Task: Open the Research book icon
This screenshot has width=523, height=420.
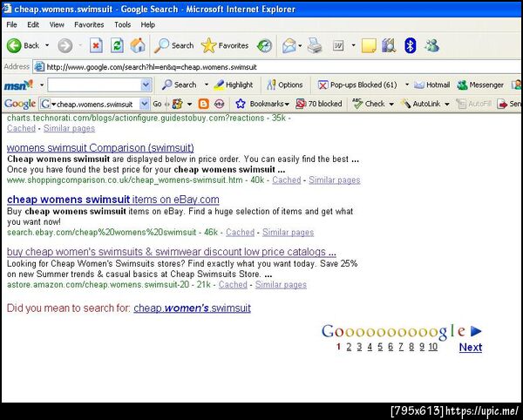Action: point(389,45)
